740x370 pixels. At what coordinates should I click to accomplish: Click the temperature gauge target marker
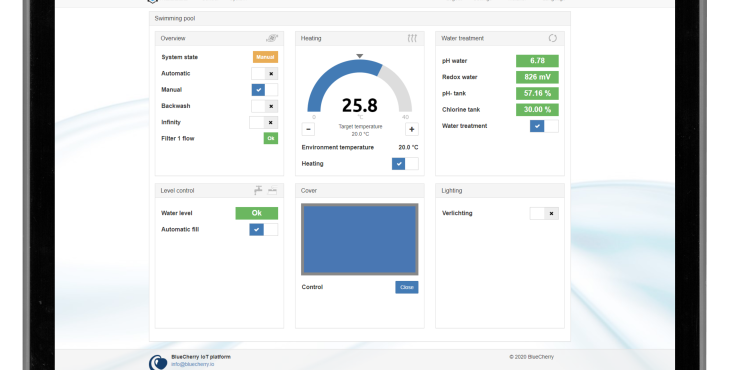coord(360,56)
